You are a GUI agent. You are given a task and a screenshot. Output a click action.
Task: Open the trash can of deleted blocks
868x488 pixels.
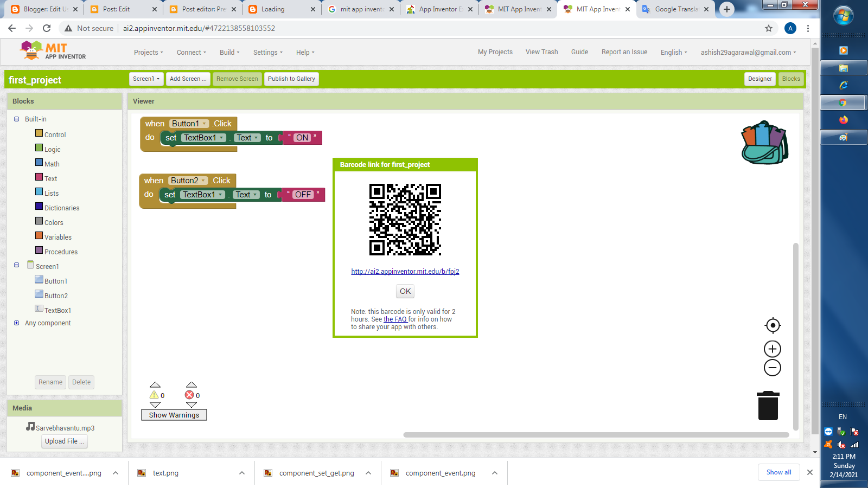pyautogui.click(x=768, y=405)
